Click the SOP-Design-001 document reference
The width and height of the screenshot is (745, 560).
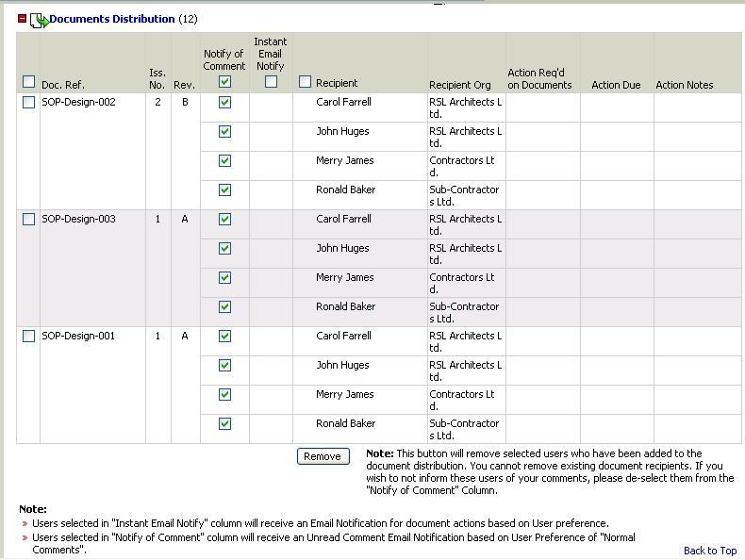click(x=78, y=336)
